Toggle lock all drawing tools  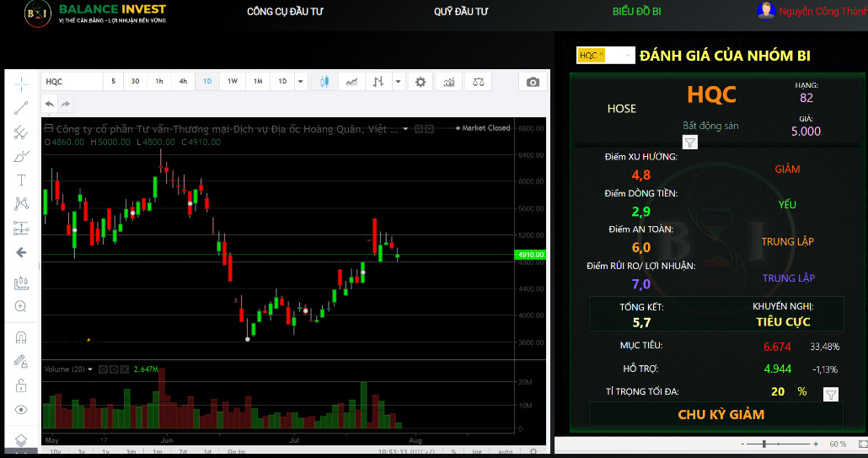pos(21,385)
